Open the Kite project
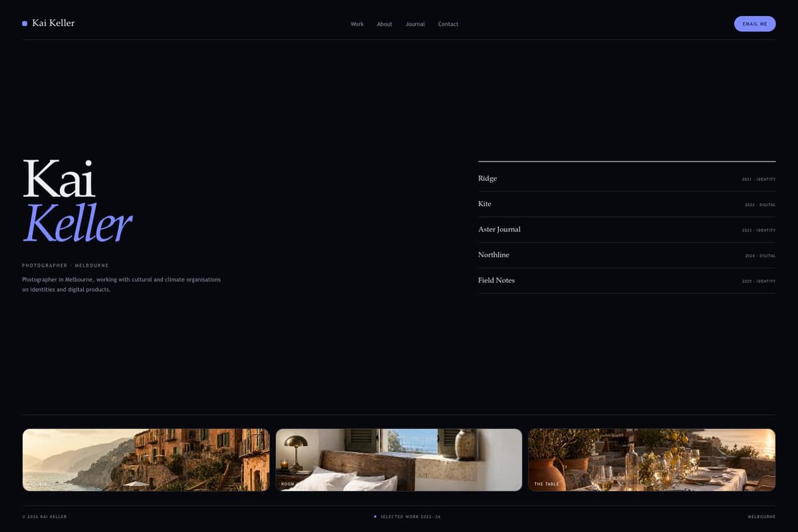This screenshot has width=798, height=532. click(x=626, y=204)
